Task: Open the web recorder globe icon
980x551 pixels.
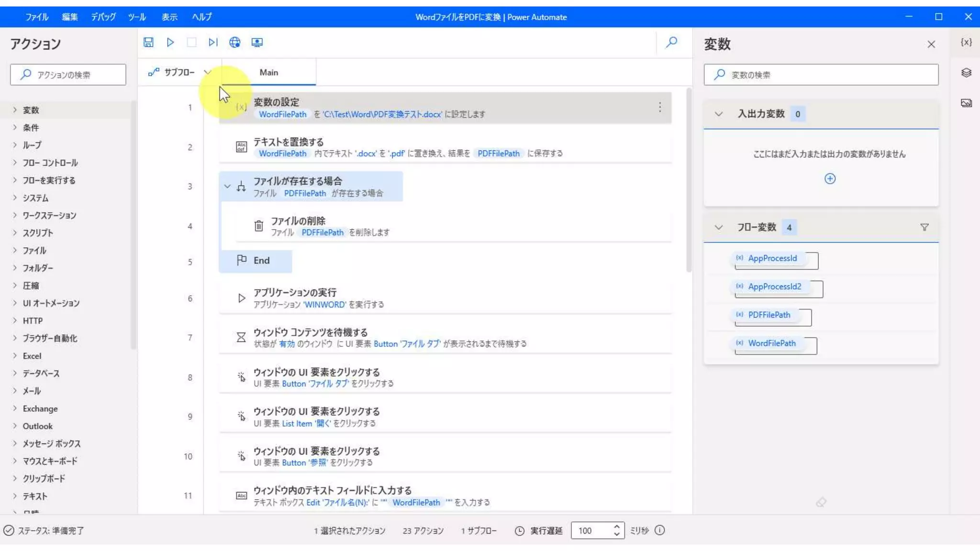Action: point(234,42)
